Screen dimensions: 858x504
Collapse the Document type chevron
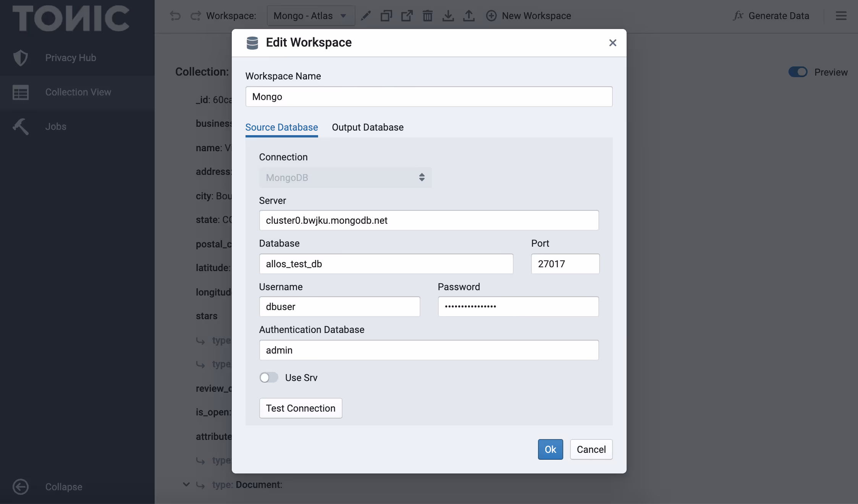pyautogui.click(x=186, y=485)
